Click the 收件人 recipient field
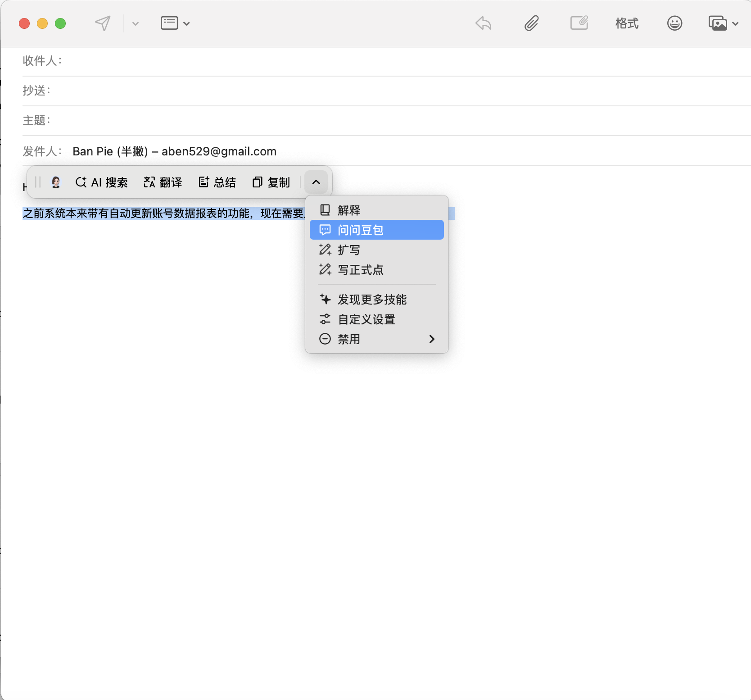The height and width of the screenshot is (700, 751). (405, 61)
